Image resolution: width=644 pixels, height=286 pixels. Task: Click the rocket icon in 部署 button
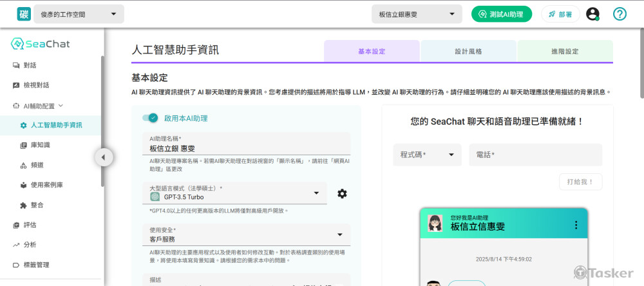552,14
